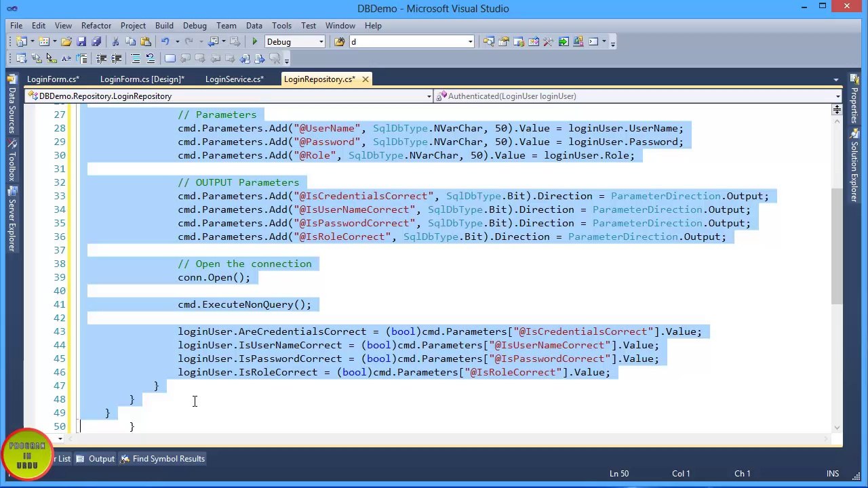868x488 pixels.
Task: Expand the Add New Item dropdown arrow
Action: click(x=54, y=41)
